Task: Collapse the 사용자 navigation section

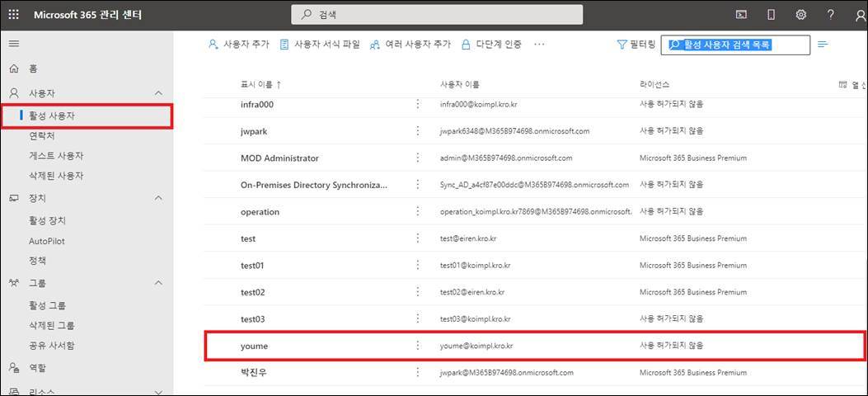Action: click(x=158, y=93)
